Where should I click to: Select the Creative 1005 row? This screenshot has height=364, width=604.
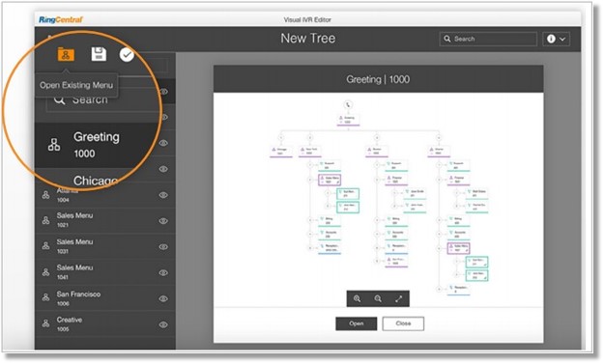point(104,324)
